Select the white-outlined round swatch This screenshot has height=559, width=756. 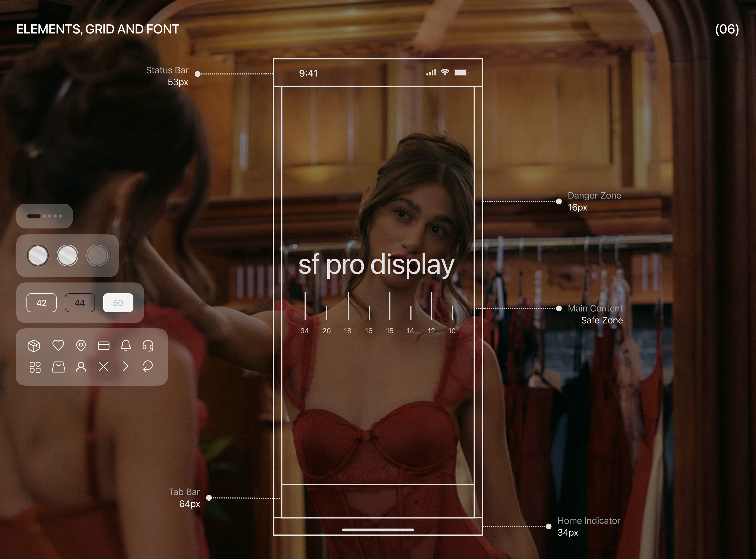click(67, 255)
